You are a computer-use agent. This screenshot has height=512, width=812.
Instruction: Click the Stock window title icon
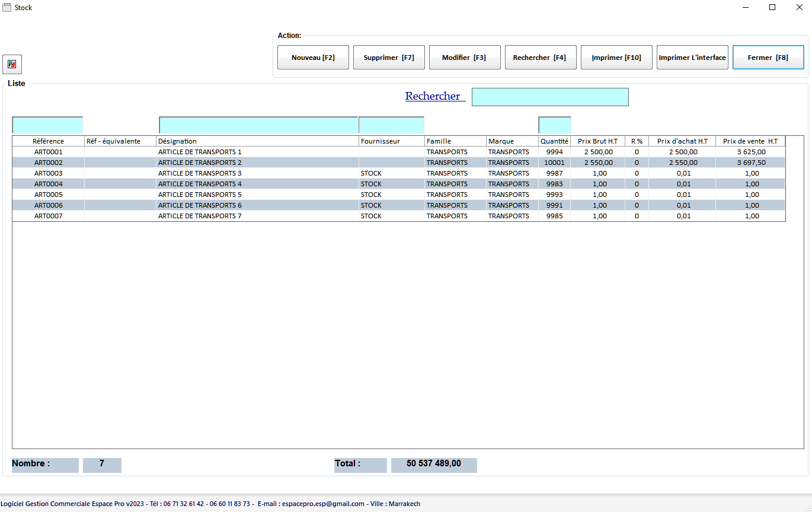pyautogui.click(x=7, y=8)
